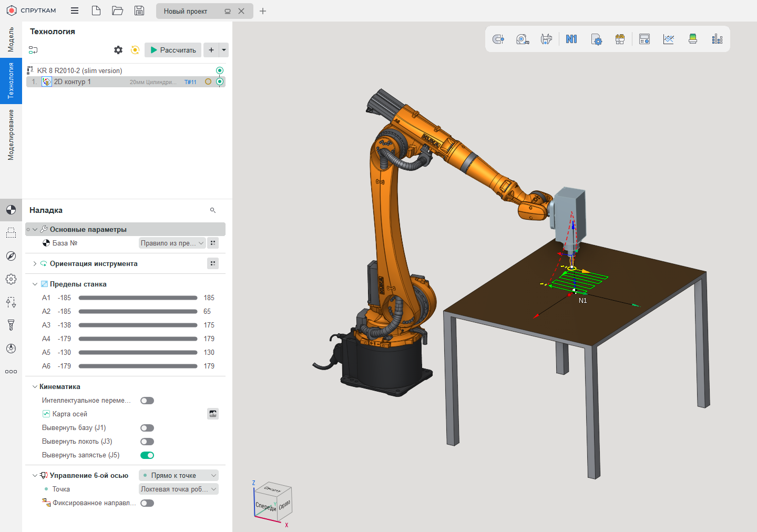This screenshot has width=757, height=532.
Task: Click grid button on Ориентация инструмента row
Action: [x=213, y=263]
